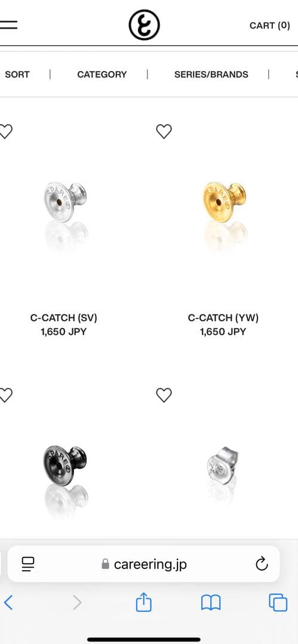This screenshot has height=644, width=298.
Task: Expand the SERIES/BRANDS filter
Action: tap(211, 75)
